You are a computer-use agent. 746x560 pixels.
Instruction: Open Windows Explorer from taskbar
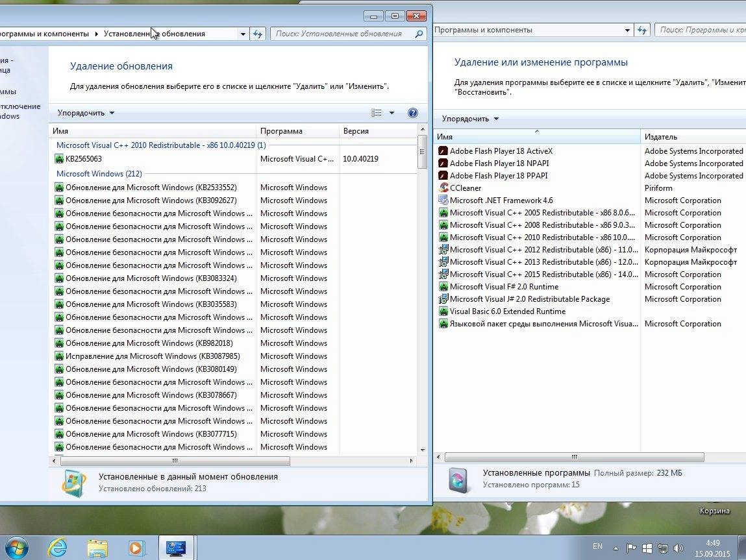pos(97,548)
